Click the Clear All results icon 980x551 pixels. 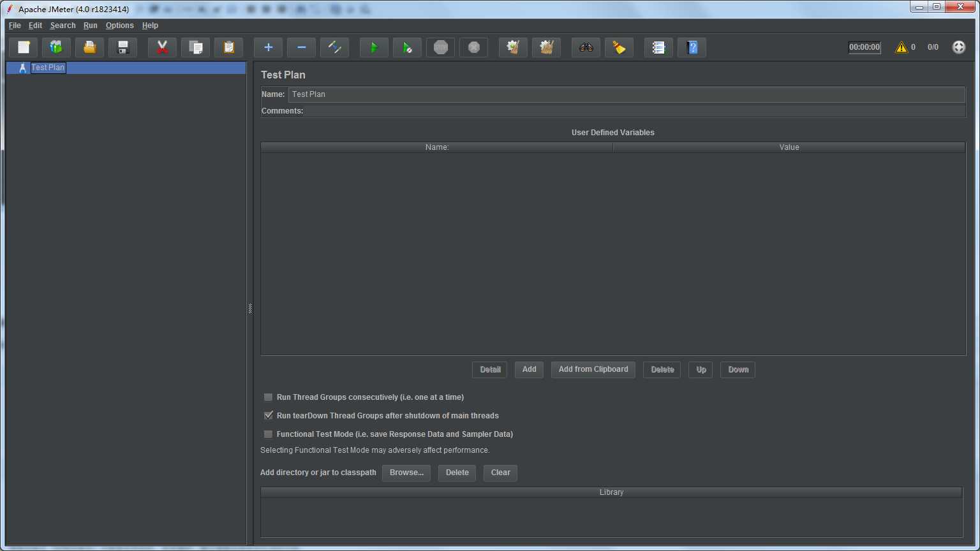547,47
